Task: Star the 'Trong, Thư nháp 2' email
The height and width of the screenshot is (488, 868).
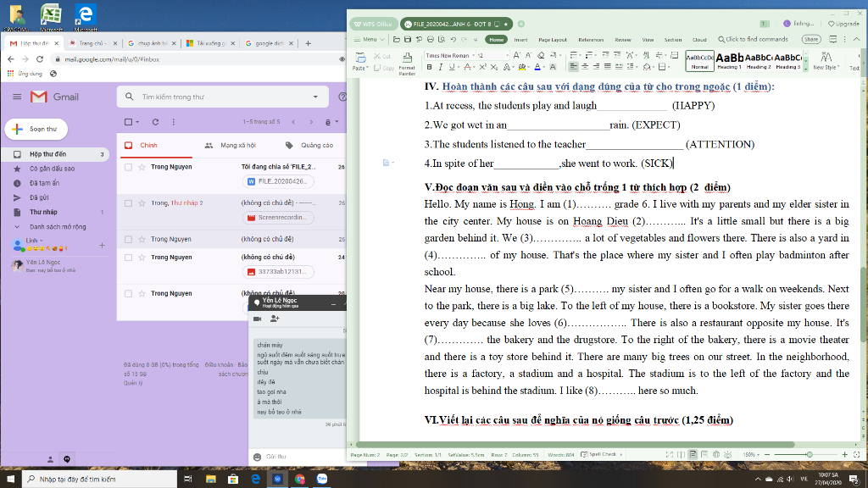Action: pos(142,203)
